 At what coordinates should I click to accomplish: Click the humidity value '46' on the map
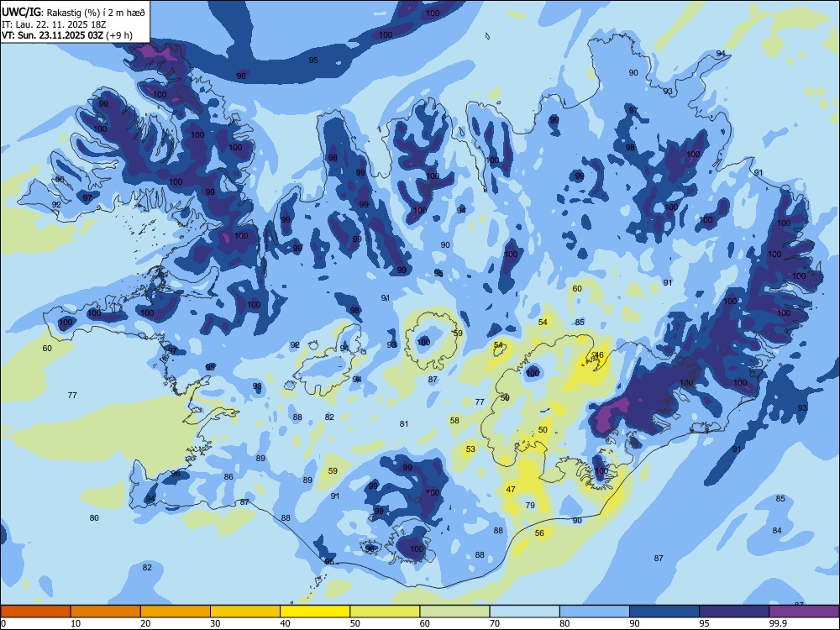(599, 355)
